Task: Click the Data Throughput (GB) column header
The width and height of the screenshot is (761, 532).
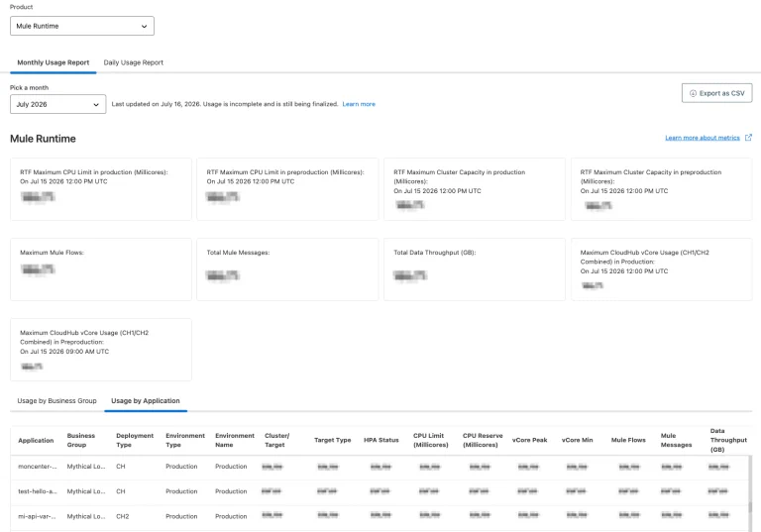Action: click(x=728, y=440)
